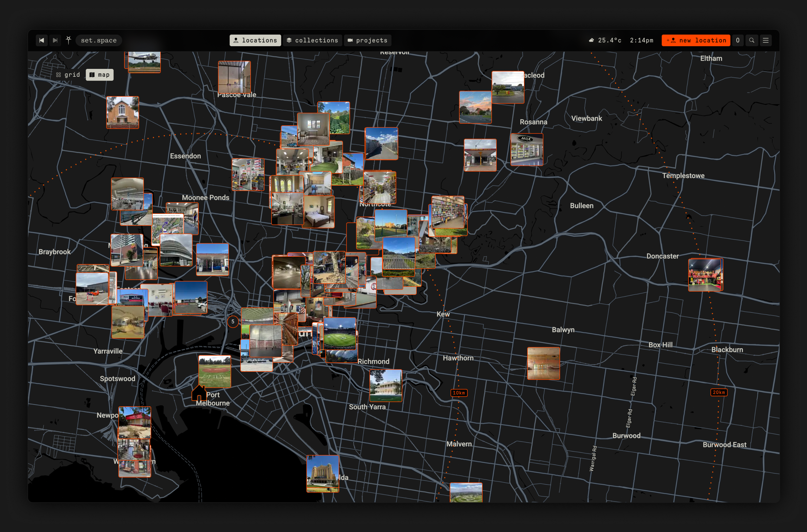This screenshot has width=807, height=532.
Task: Click the cloud weather icon
Action: [x=592, y=40]
